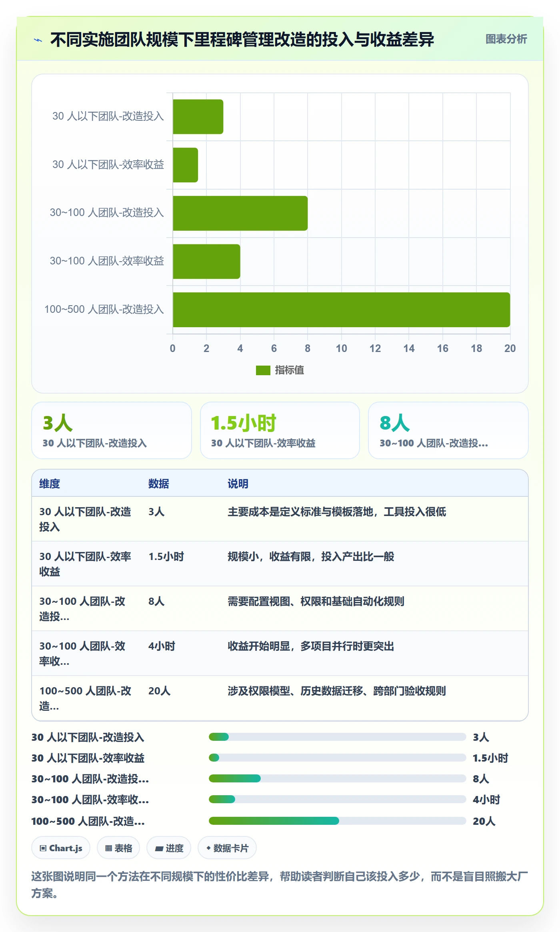Toggle the 指标值 legend text label
560x932 pixels.
[x=289, y=370]
